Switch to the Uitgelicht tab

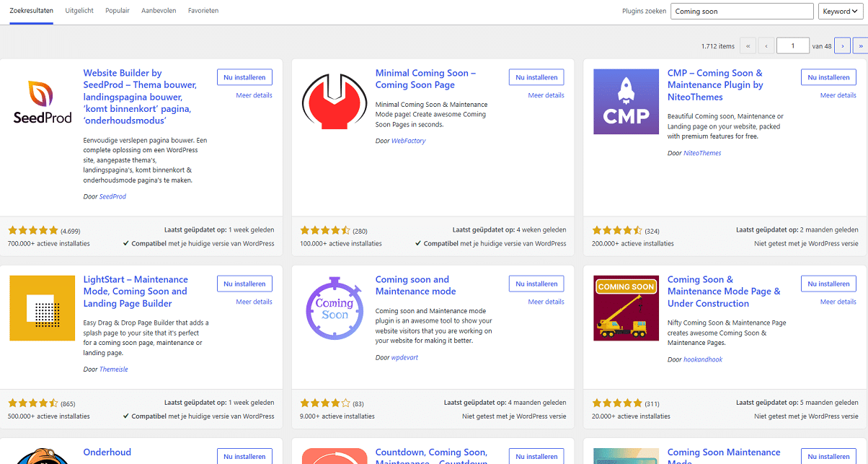pyautogui.click(x=79, y=11)
